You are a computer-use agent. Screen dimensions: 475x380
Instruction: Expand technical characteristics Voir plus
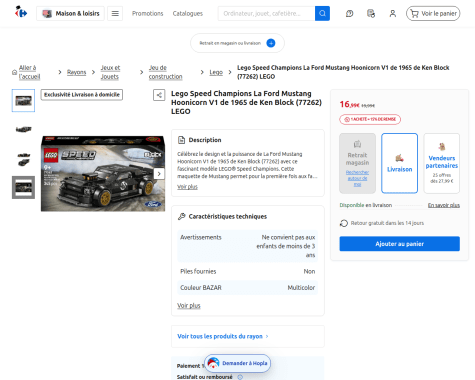pyautogui.click(x=189, y=305)
